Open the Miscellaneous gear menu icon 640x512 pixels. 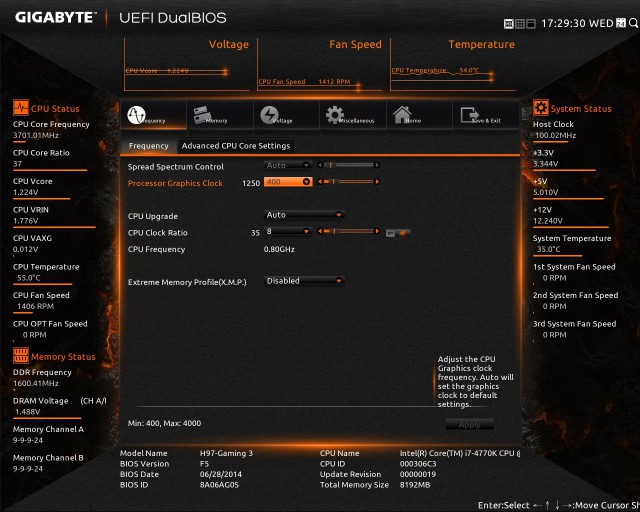click(x=335, y=115)
